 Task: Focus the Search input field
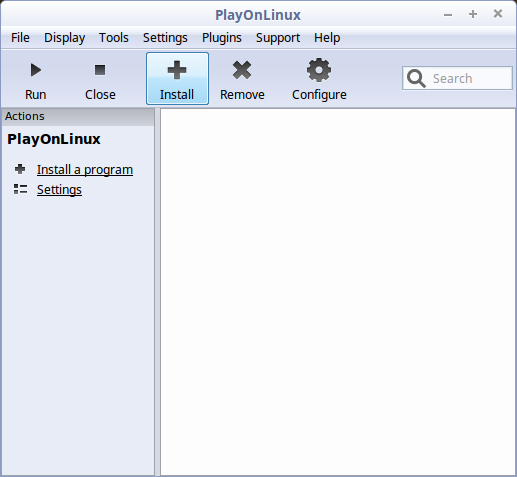(x=457, y=78)
